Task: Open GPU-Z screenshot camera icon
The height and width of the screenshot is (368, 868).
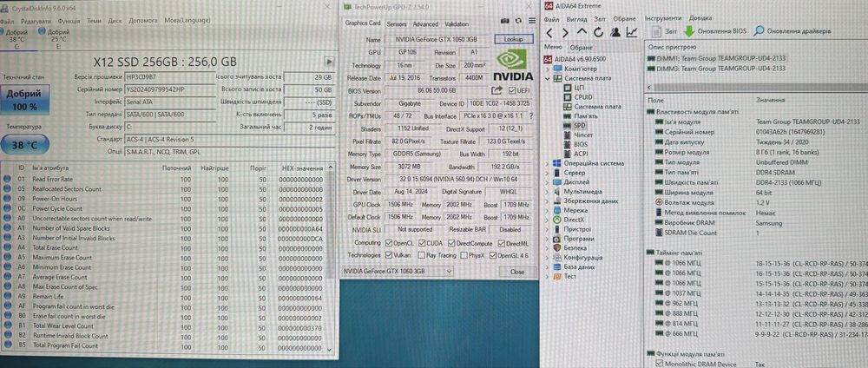Action: [x=505, y=21]
